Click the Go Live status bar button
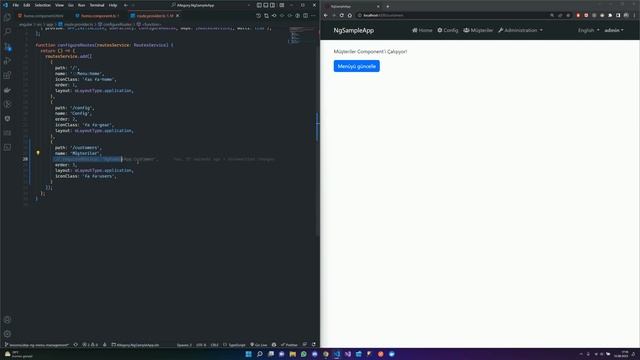The height and width of the screenshot is (360, 640). pos(259,345)
